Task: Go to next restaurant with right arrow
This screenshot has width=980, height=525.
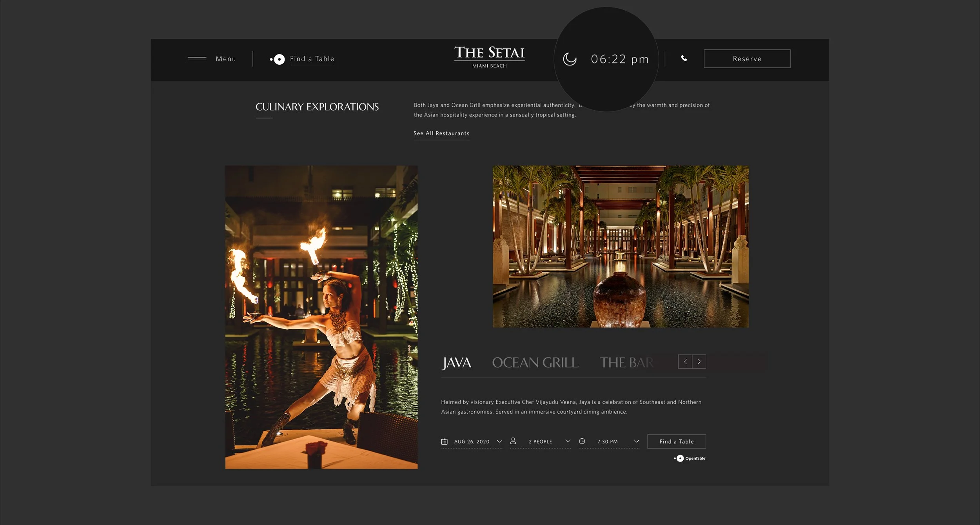Action: [699, 362]
